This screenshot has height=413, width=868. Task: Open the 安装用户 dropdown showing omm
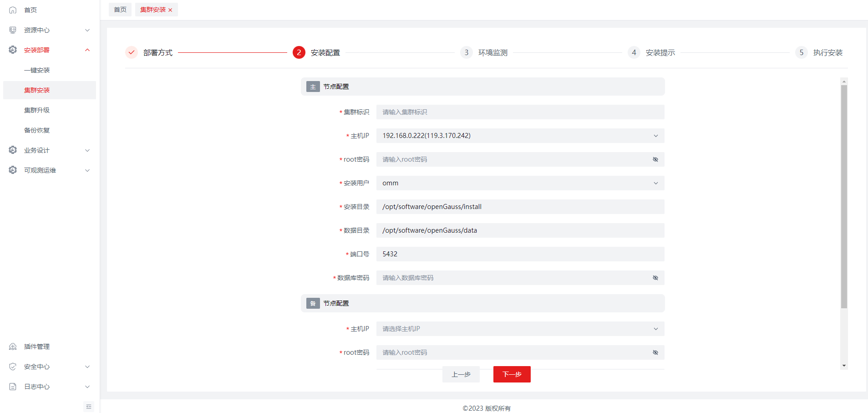[x=520, y=183]
